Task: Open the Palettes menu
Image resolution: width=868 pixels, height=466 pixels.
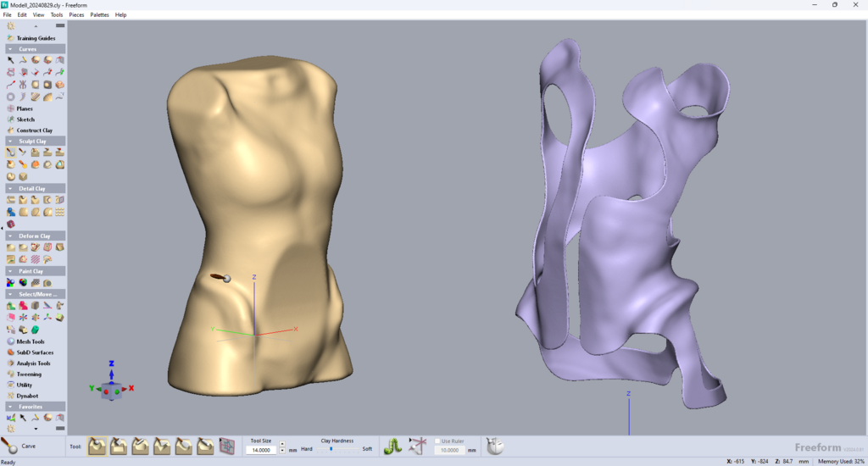Action: click(99, 14)
